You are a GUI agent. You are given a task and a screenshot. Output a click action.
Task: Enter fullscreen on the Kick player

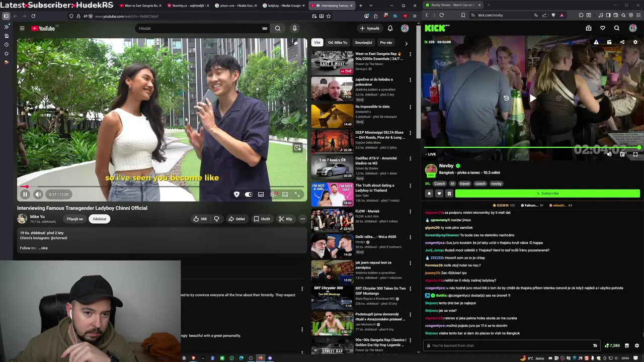tap(635, 154)
